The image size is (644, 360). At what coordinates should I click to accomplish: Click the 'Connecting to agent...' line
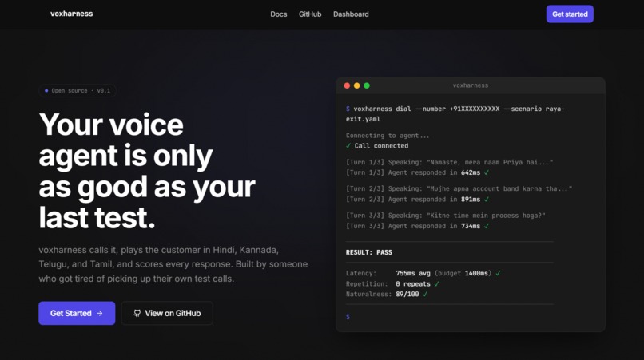(x=388, y=136)
